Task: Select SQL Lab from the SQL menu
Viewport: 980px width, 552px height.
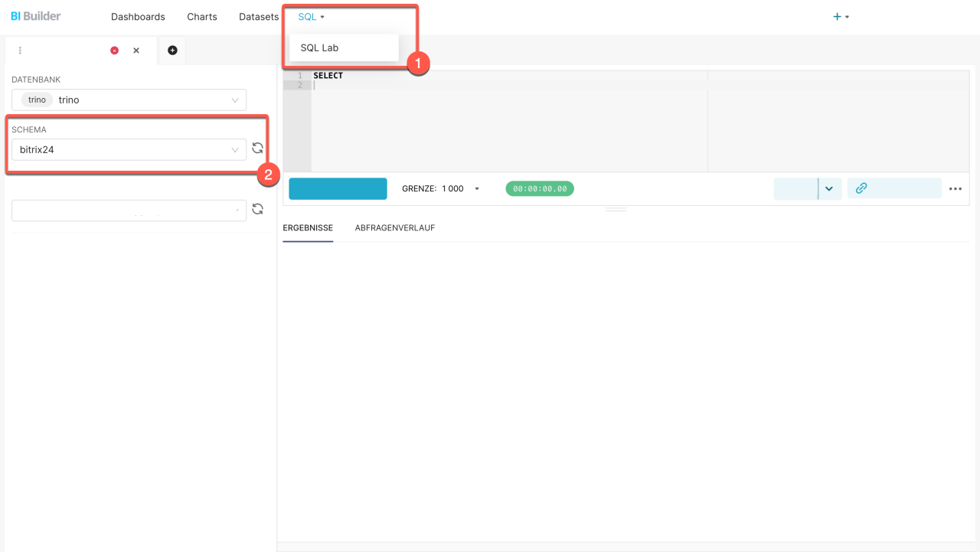Action: coord(319,47)
